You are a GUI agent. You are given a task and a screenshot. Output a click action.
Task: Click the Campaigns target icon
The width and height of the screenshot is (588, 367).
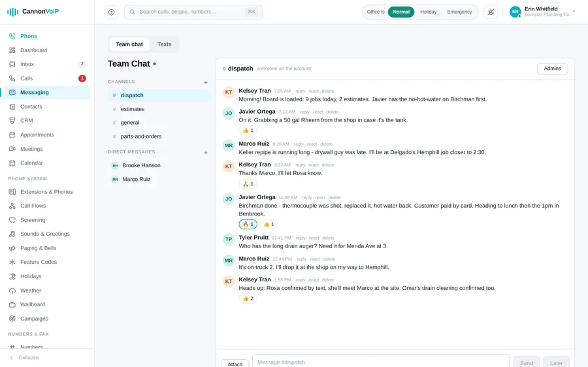[12, 319]
